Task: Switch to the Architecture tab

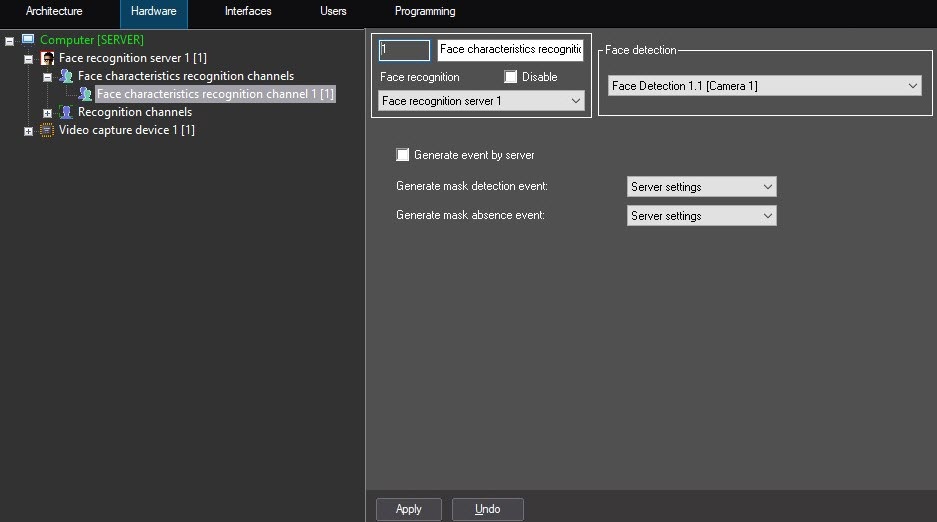Action: click(54, 12)
